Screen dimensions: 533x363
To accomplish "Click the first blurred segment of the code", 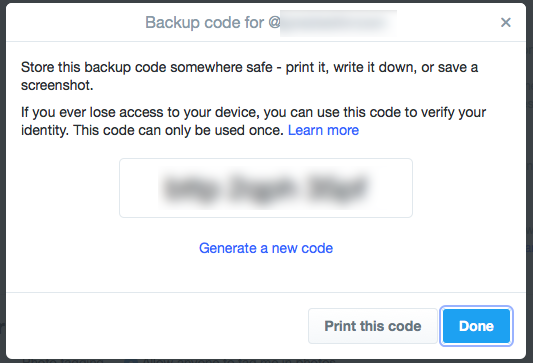I will 191,188.
